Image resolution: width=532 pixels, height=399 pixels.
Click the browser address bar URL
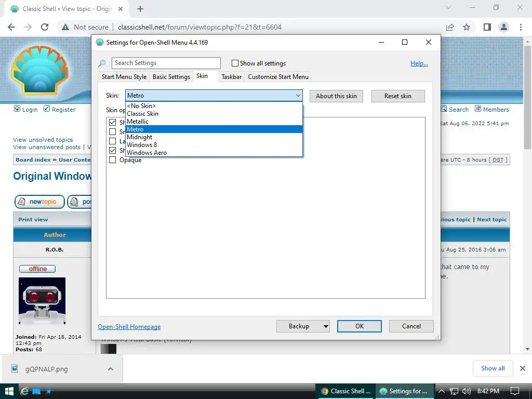(x=199, y=27)
